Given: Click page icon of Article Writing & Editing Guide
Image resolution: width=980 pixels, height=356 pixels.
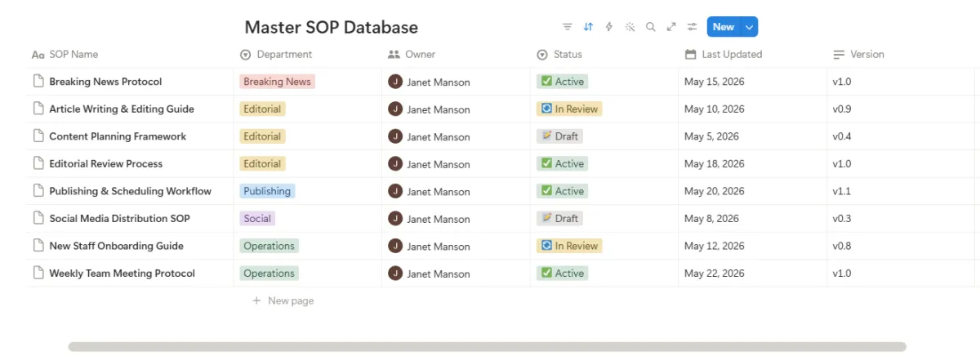Looking at the screenshot, I should [x=38, y=109].
